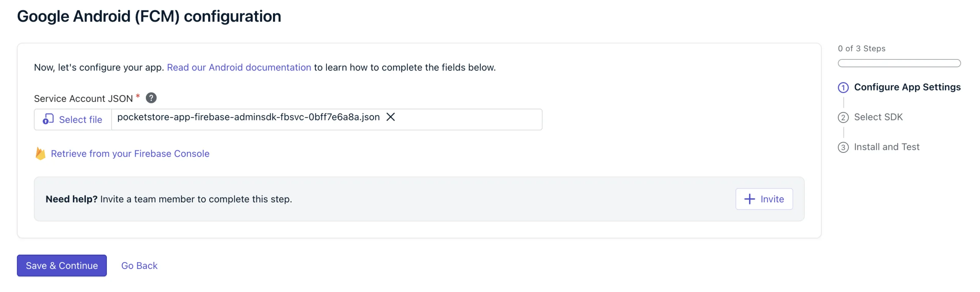Open Retrieve from your Firebase Console link

[130, 153]
